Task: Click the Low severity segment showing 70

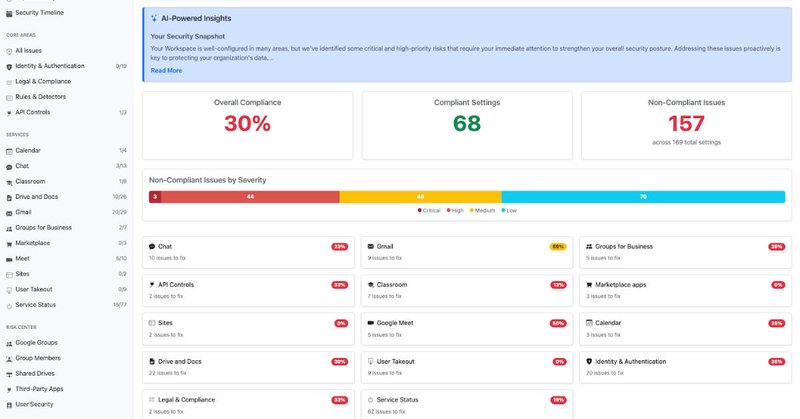Action: coord(643,197)
